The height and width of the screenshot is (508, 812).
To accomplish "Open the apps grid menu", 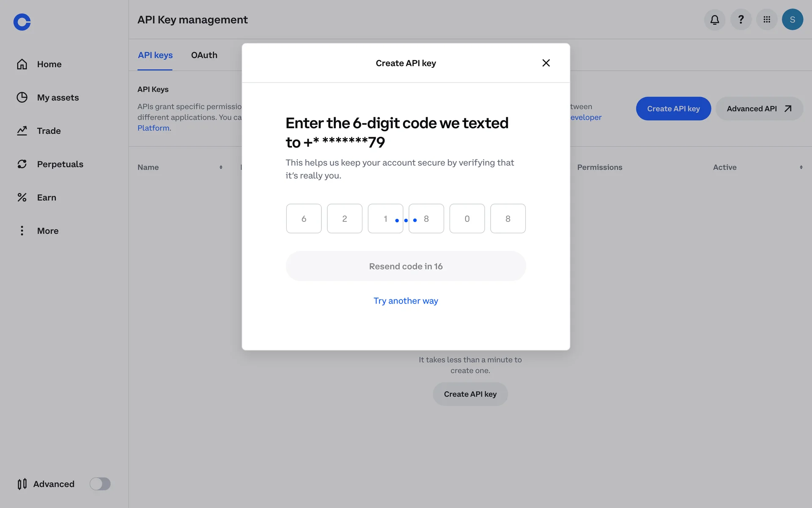I will [766, 19].
